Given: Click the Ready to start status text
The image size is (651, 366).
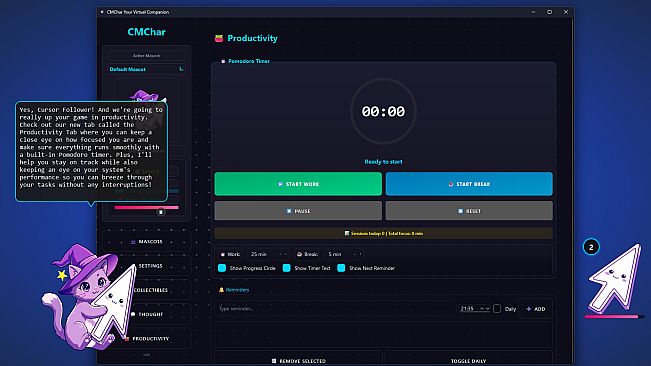Looking at the screenshot, I should (x=383, y=161).
